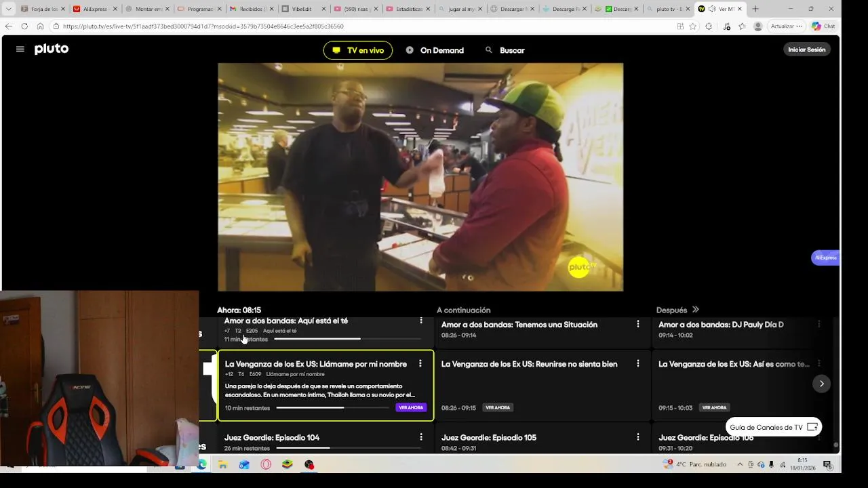
Task: Open the notification center icon
Action: click(x=827, y=464)
